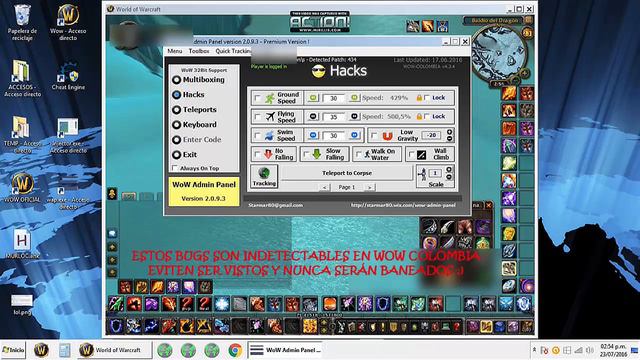Screen dimensions: 640x360
Task: Click the Inicio start button
Action: 13,350
